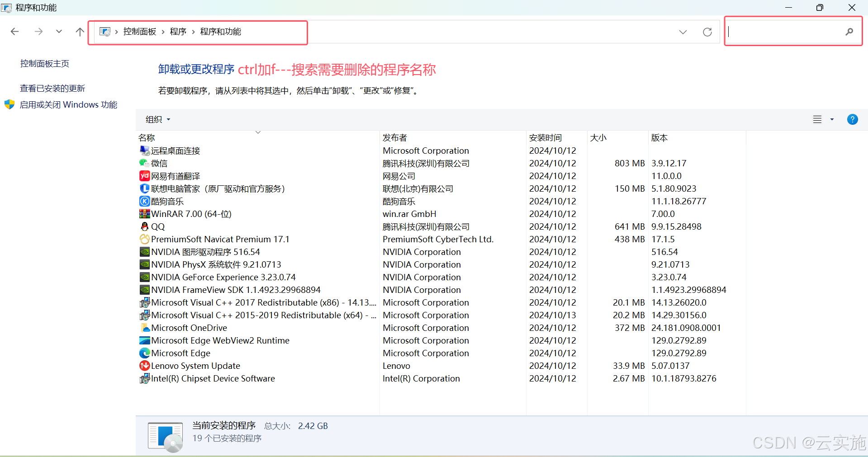Click date cell 2024/10/13
This screenshot has width=868, height=457.
click(553, 315)
